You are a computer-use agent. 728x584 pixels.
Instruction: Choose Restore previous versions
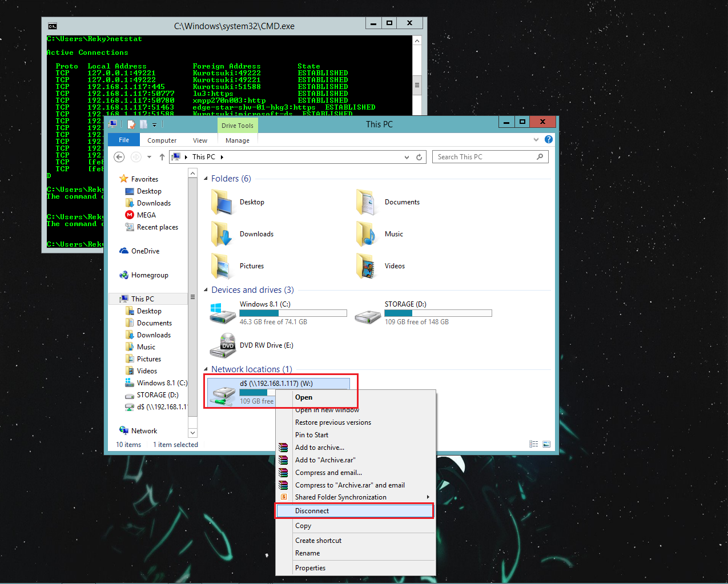coord(355,422)
